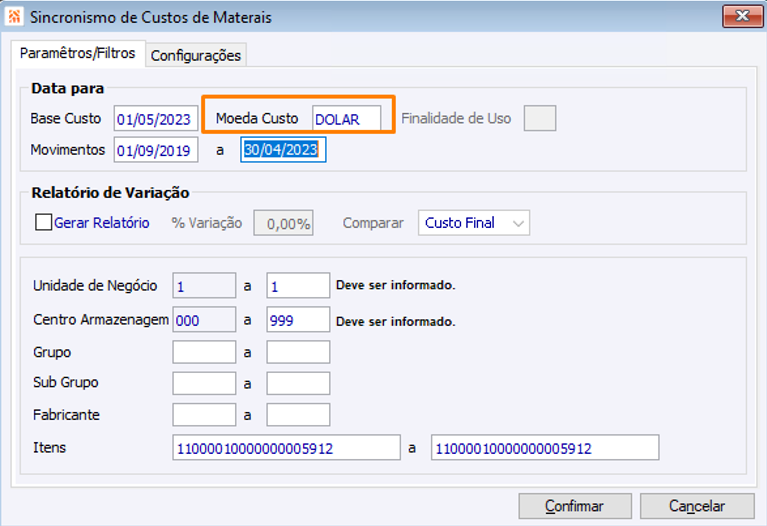Click the Sub Grupo starting field
The height and width of the screenshot is (526, 767).
click(x=204, y=383)
